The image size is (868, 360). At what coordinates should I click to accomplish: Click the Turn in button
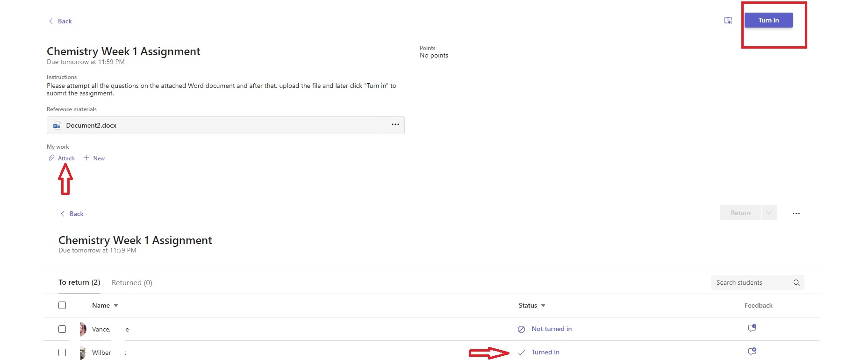pos(768,20)
